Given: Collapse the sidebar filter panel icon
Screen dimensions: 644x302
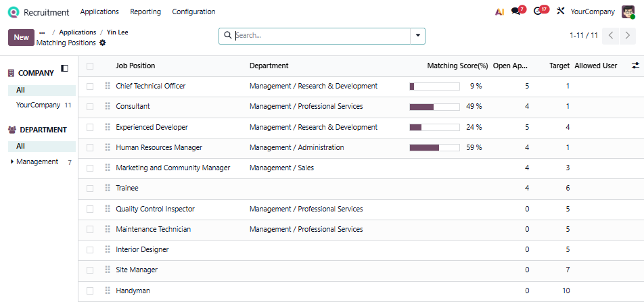Looking at the screenshot, I should click(65, 68).
